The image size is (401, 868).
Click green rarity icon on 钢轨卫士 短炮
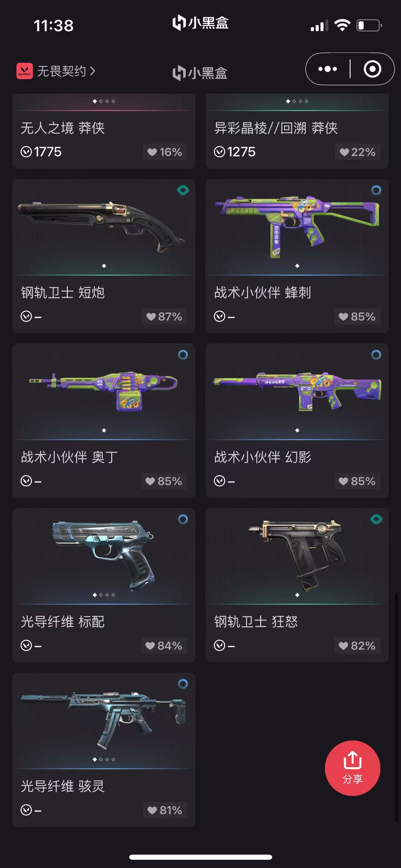[x=183, y=190]
